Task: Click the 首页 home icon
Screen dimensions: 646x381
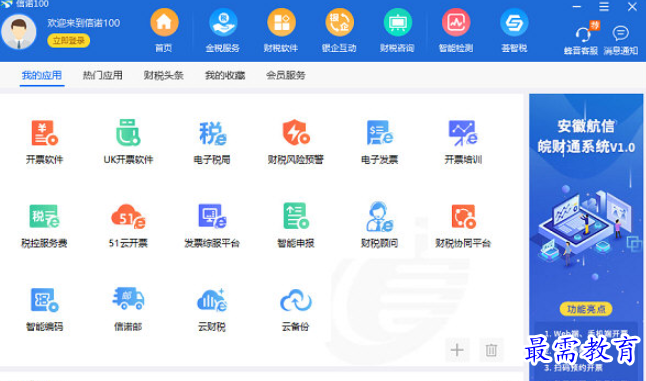Action: [x=164, y=23]
